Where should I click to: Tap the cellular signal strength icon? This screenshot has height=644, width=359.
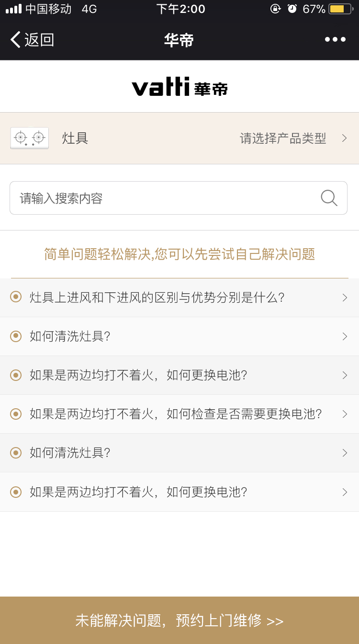click(13, 9)
